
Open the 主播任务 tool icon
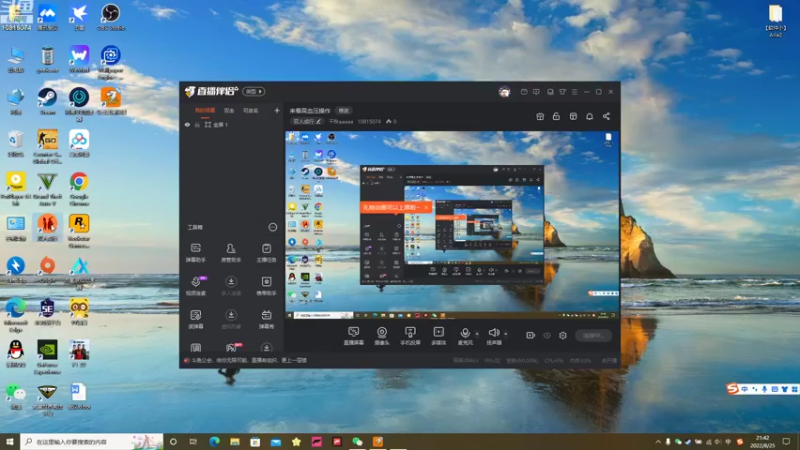[x=266, y=253]
